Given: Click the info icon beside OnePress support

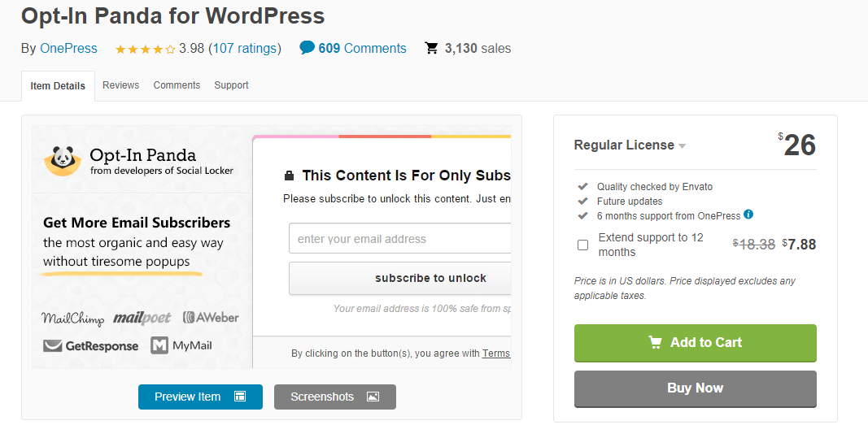Looking at the screenshot, I should (x=748, y=215).
